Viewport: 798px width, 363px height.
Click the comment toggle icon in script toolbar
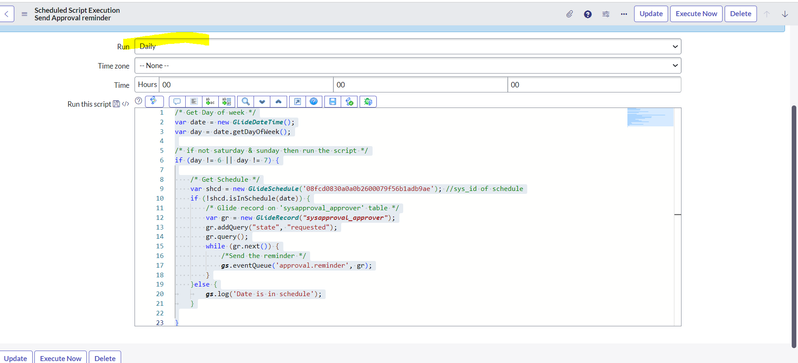(x=178, y=102)
